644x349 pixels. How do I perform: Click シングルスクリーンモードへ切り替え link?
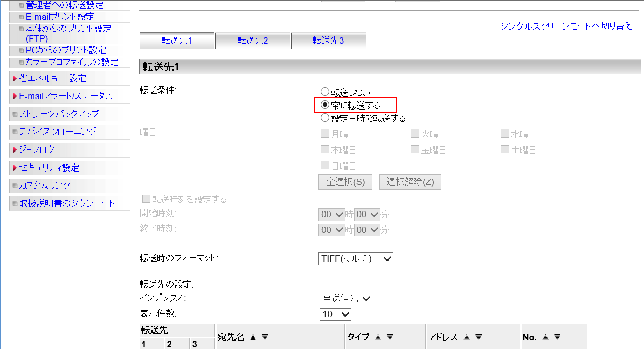click(x=566, y=26)
